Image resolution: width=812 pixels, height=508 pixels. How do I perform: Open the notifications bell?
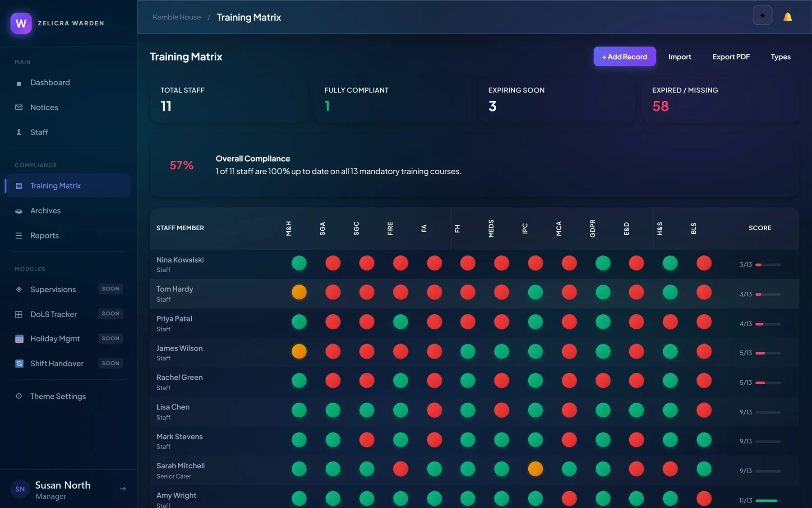788,17
